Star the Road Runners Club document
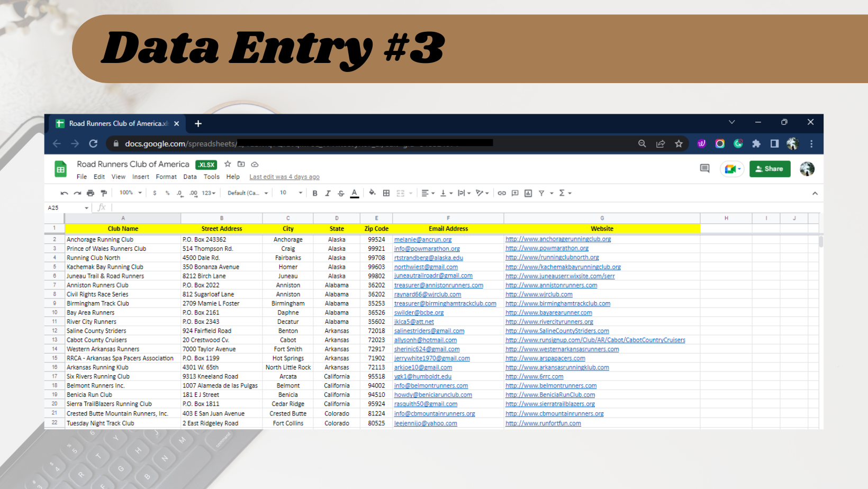This screenshot has width=868, height=489. click(228, 164)
